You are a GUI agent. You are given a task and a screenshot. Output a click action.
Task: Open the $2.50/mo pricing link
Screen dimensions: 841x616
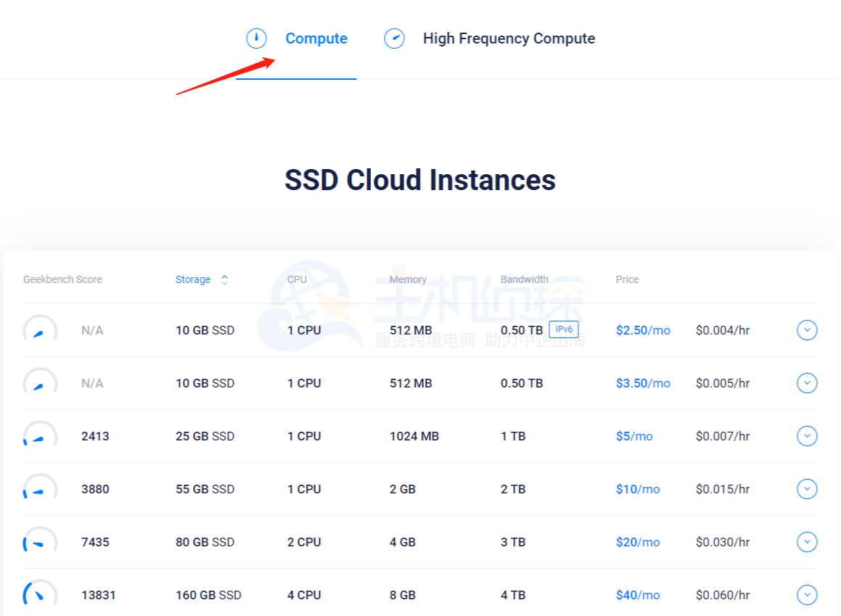[x=643, y=330]
